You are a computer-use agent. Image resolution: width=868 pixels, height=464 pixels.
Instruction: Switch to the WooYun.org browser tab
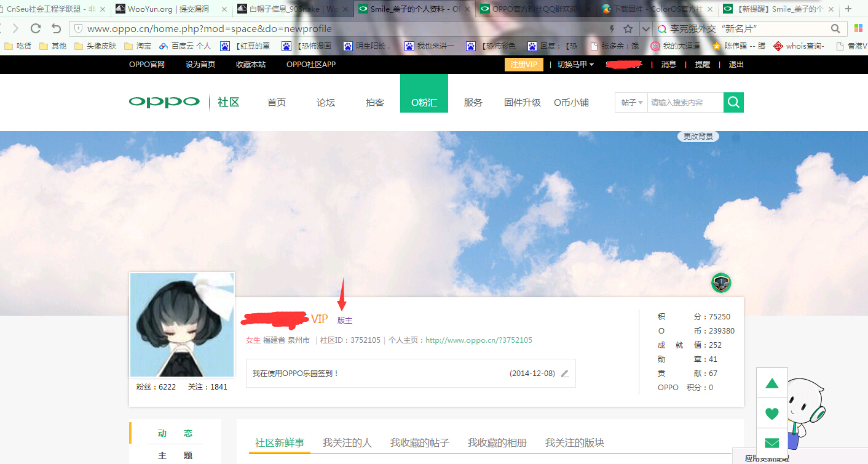click(170, 9)
